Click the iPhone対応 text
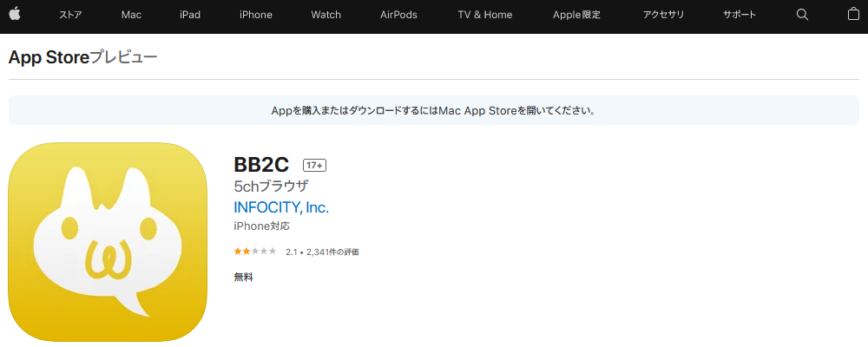Viewport: 868px width, 347px height. [262, 226]
